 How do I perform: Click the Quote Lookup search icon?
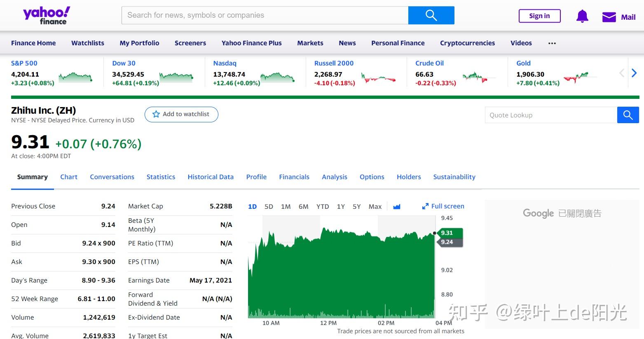628,115
